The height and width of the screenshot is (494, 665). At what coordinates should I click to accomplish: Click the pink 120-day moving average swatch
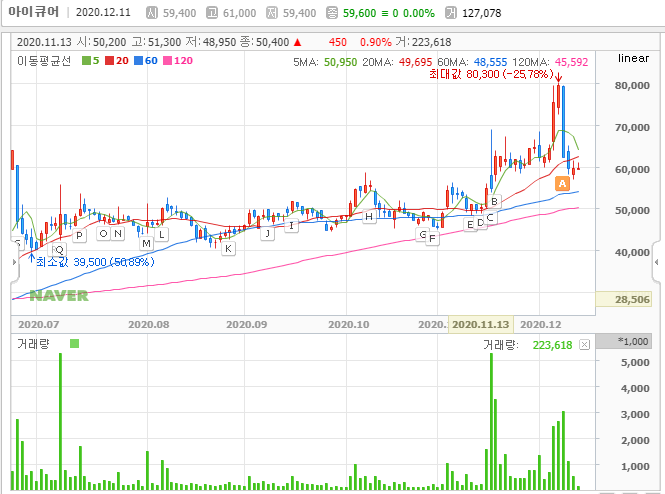click(168, 61)
